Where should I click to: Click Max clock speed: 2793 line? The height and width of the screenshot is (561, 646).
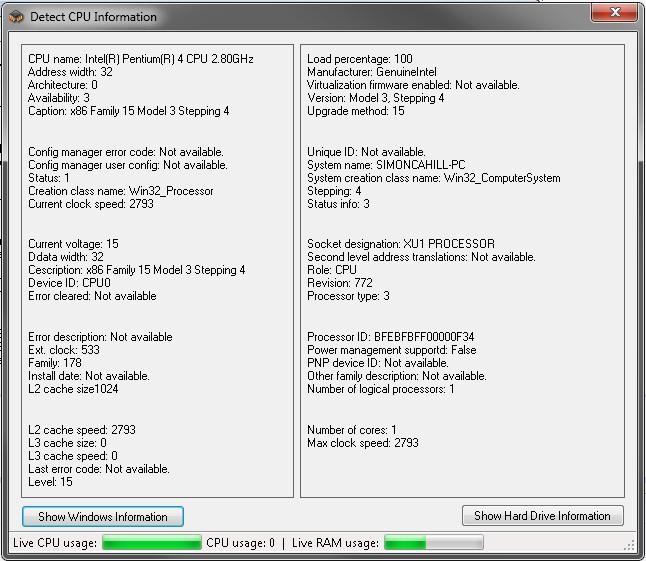coord(363,443)
